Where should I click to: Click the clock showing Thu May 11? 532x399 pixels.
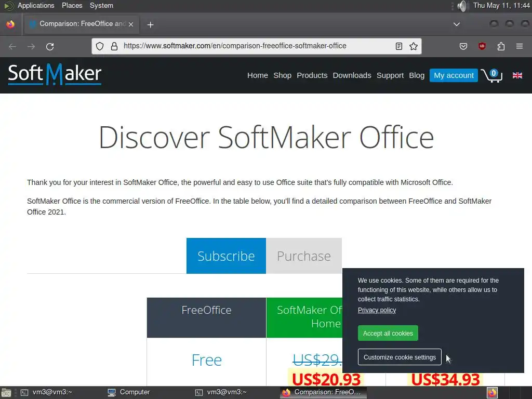coord(501,5)
